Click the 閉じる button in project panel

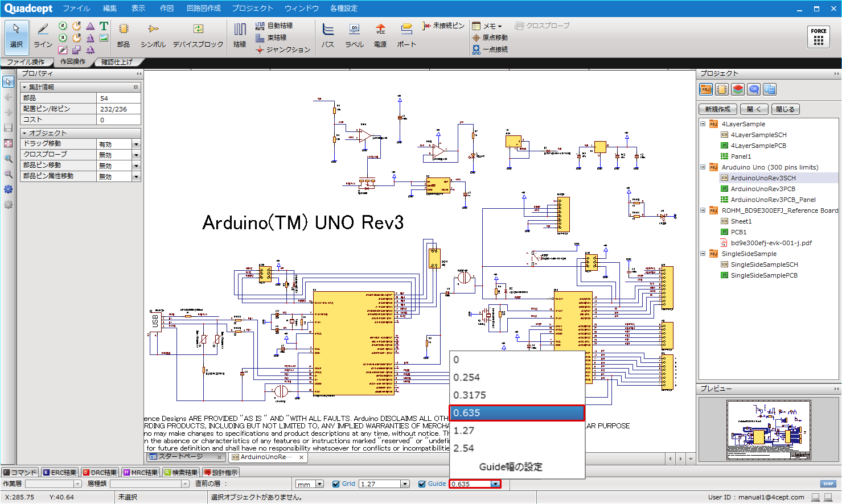click(785, 109)
